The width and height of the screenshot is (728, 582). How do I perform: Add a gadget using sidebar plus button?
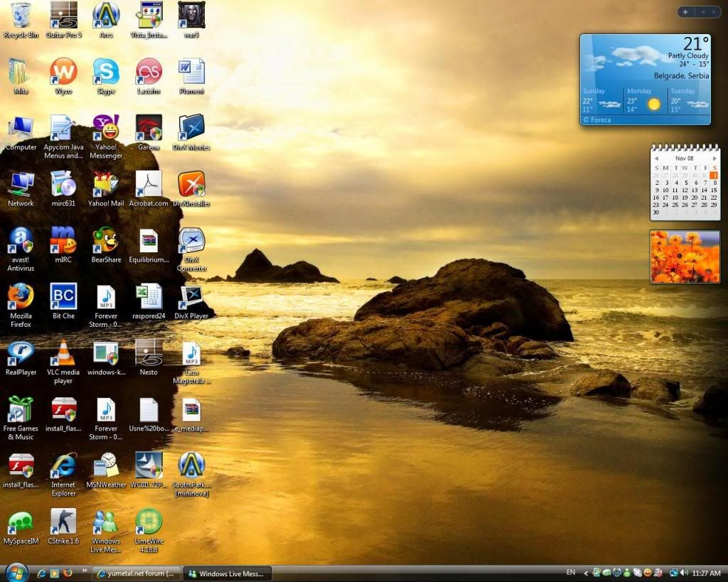pos(685,11)
